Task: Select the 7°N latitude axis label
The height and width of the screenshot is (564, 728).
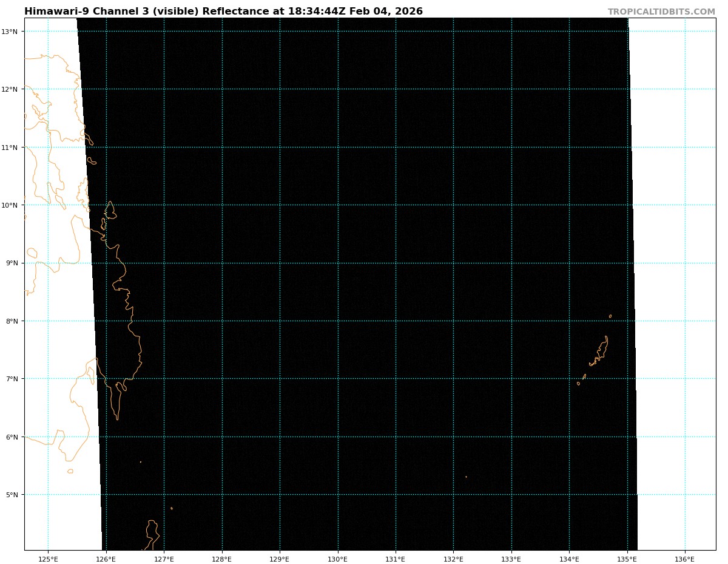Action: (x=13, y=379)
